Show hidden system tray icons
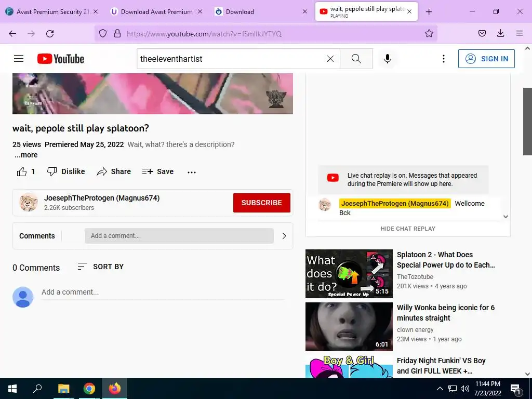 [x=440, y=389]
